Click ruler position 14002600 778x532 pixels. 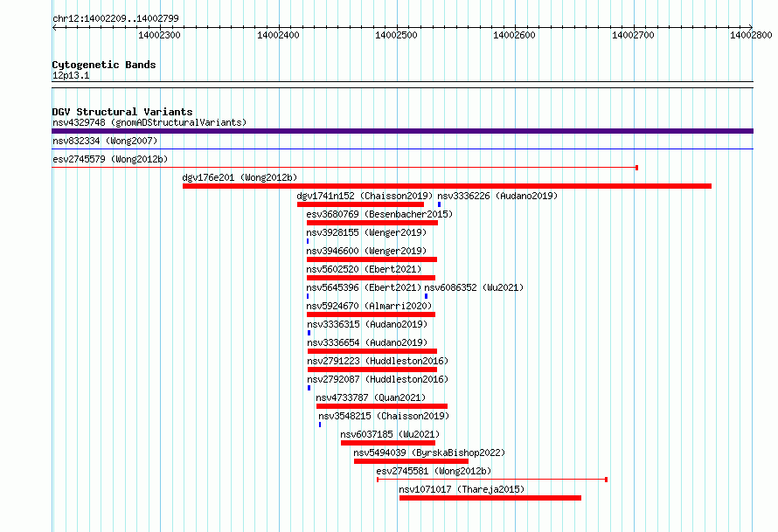click(x=515, y=35)
